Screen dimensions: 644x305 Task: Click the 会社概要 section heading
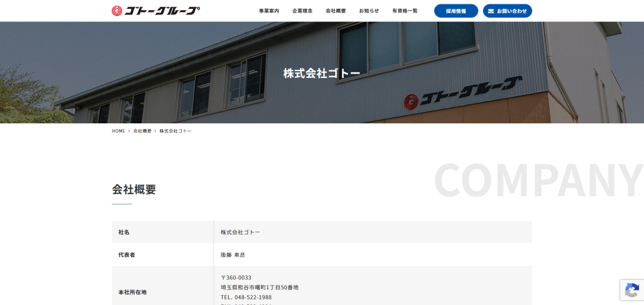point(134,190)
